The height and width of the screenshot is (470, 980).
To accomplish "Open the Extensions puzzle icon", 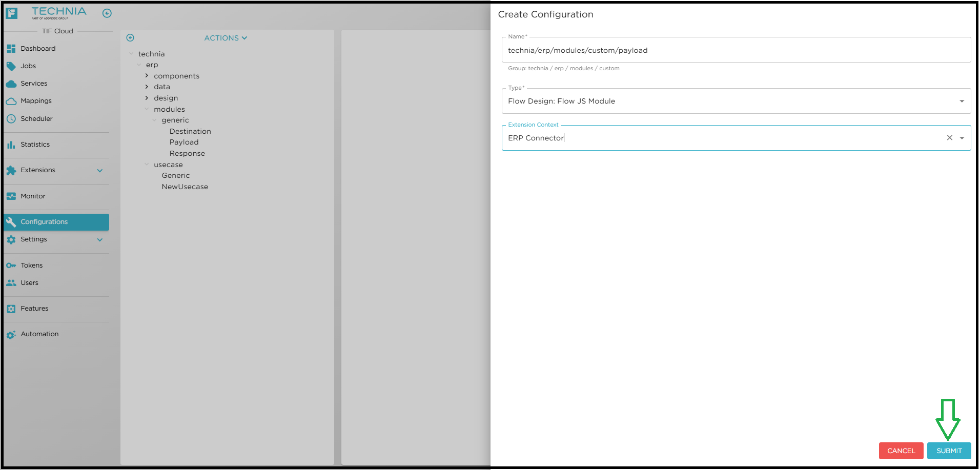I will [11, 170].
